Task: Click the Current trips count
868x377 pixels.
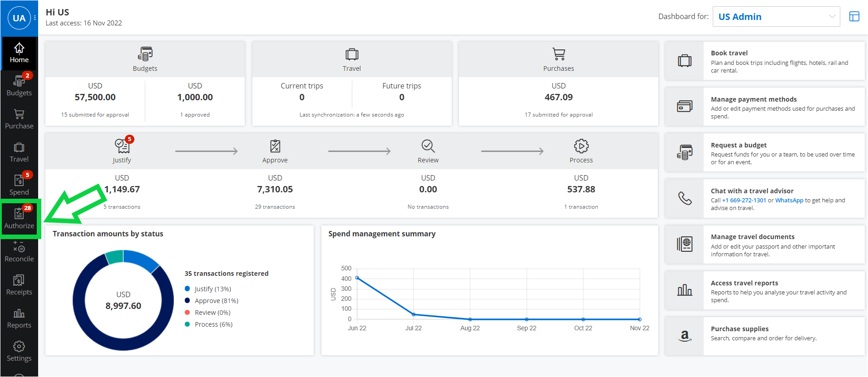Action: [302, 97]
